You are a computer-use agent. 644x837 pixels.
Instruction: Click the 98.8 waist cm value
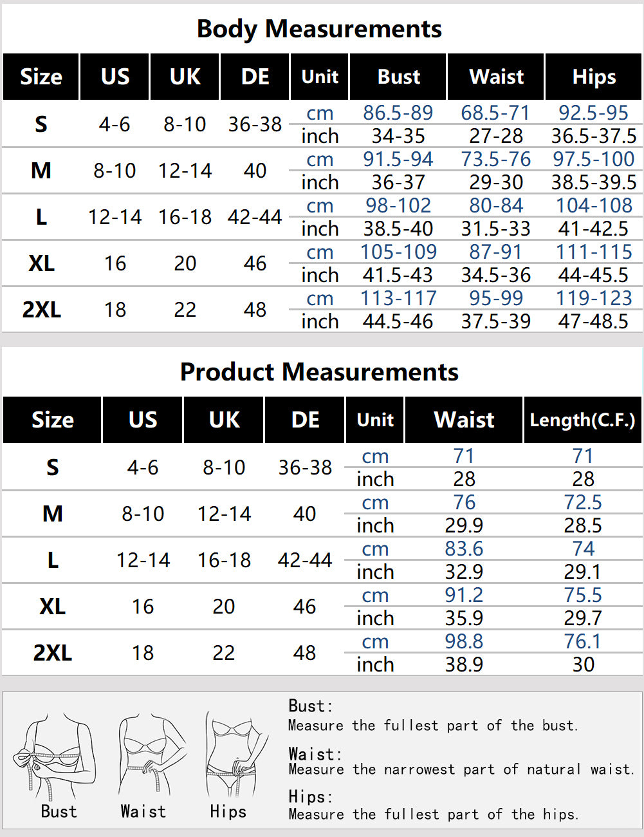pos(464,641)
